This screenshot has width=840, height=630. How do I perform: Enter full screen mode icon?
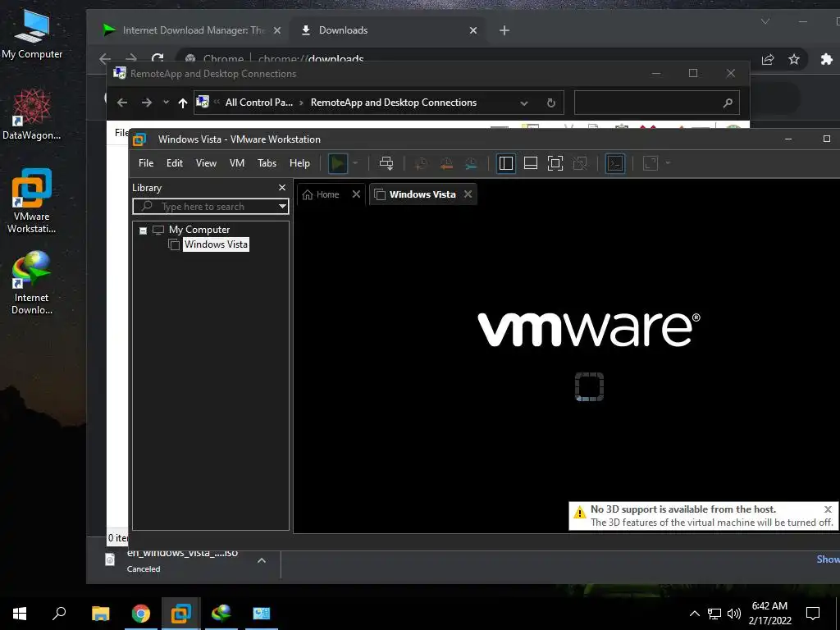pos(555,163)
